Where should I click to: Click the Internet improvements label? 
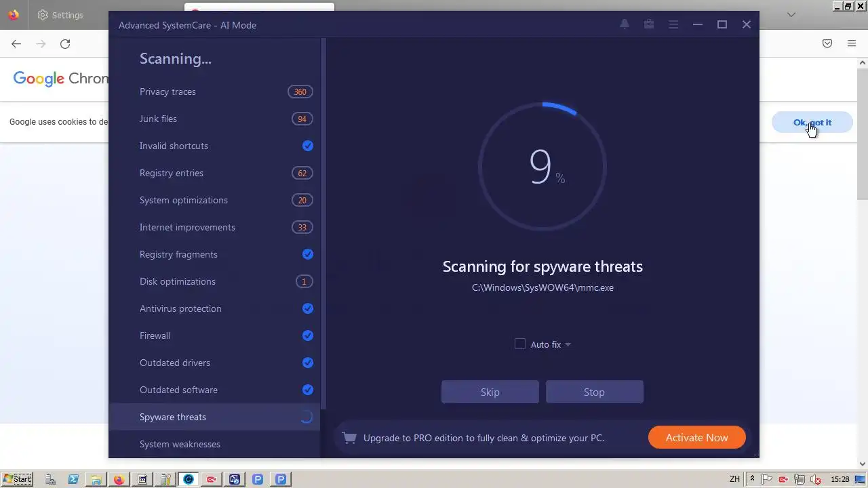187,227
